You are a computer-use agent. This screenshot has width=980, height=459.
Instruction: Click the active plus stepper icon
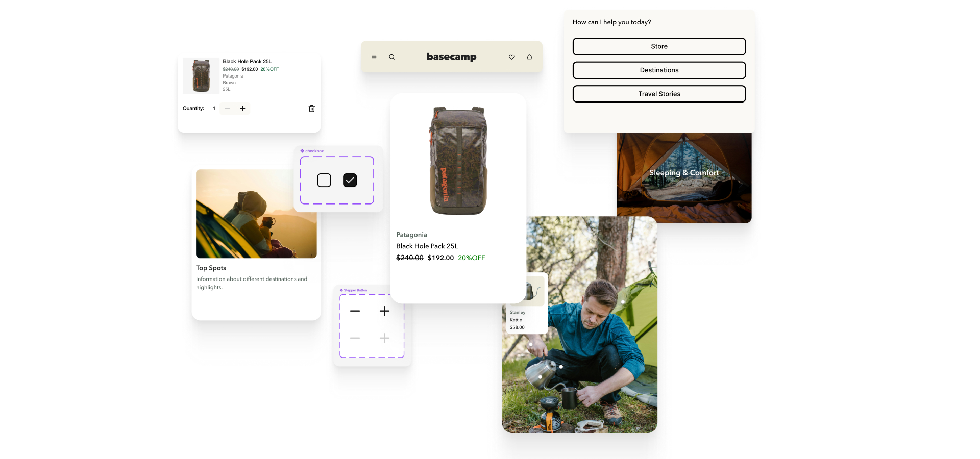385,311
